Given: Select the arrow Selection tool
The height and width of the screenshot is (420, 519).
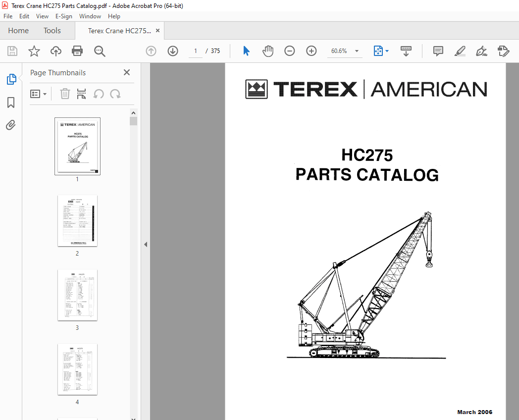Looking at the screenshot, I should [246, 51].
